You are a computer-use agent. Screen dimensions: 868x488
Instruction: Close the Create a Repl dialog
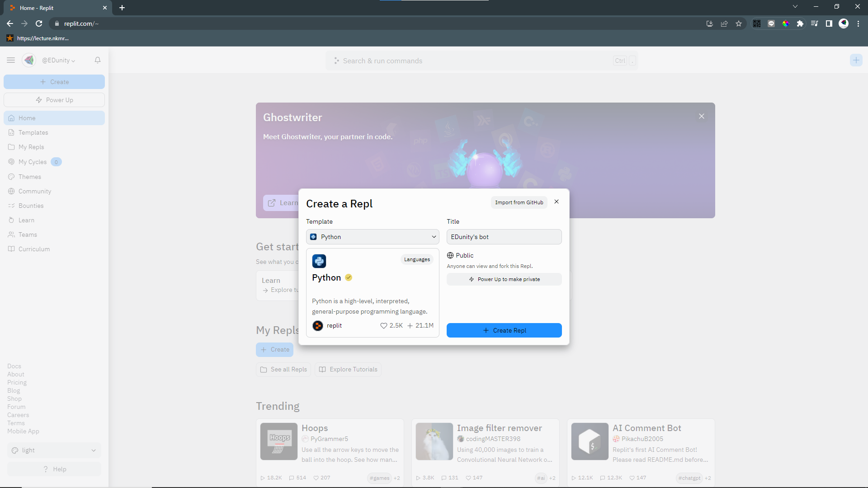coord(557,202)
